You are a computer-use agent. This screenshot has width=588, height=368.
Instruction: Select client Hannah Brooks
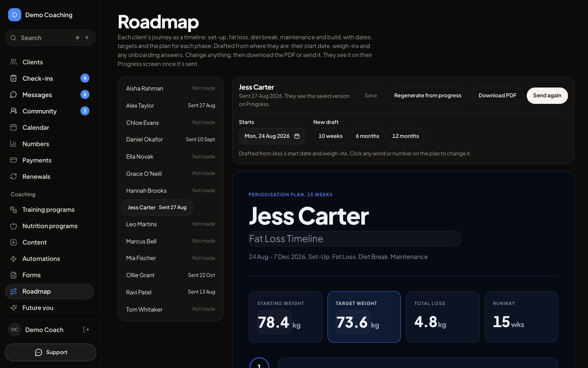pos(171,191)
